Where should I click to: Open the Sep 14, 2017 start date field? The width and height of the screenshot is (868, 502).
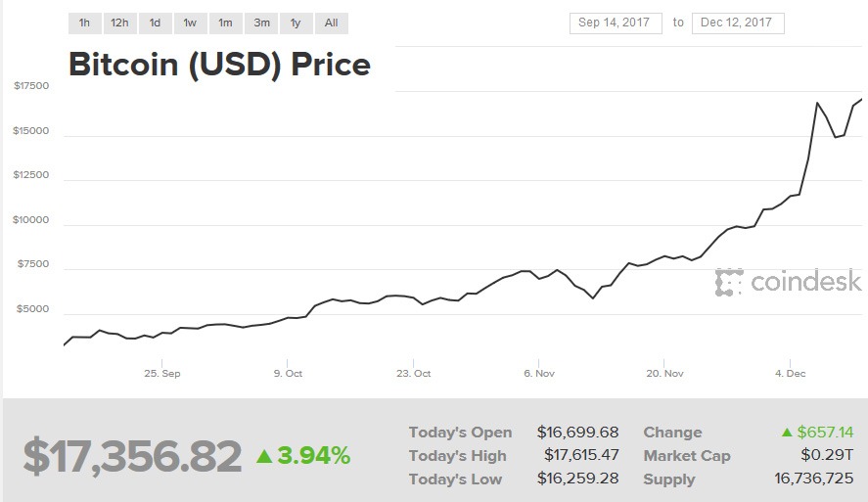[x=616, y=23]
